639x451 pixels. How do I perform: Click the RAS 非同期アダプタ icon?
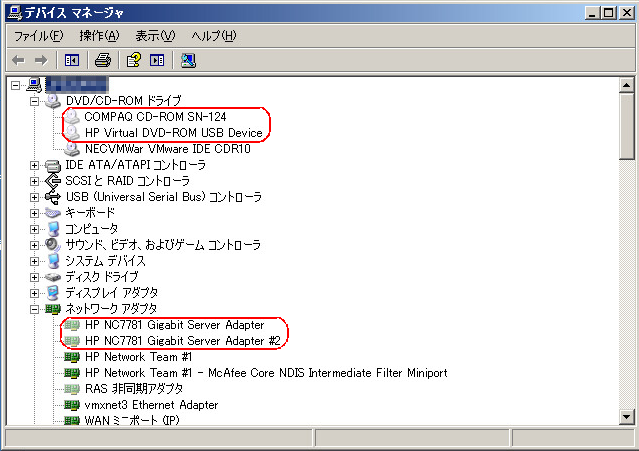point(72,389)
